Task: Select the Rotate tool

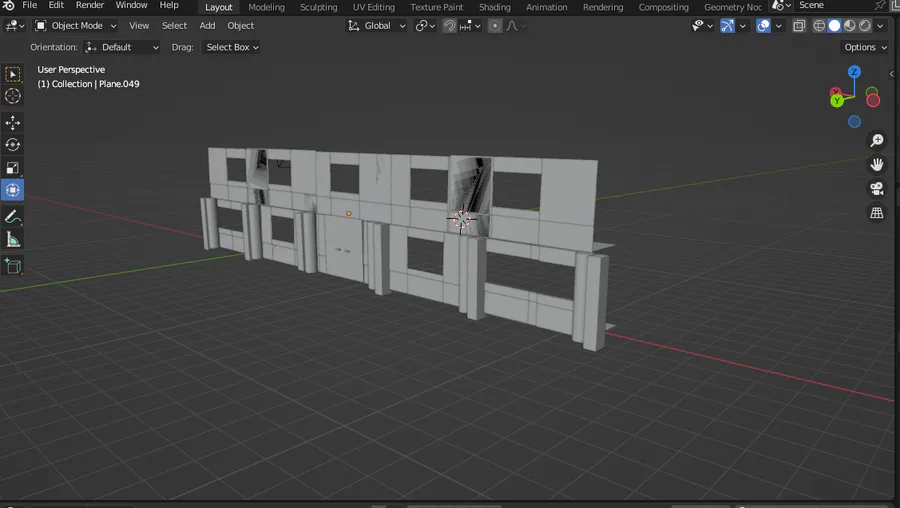Action: [13, 145]
